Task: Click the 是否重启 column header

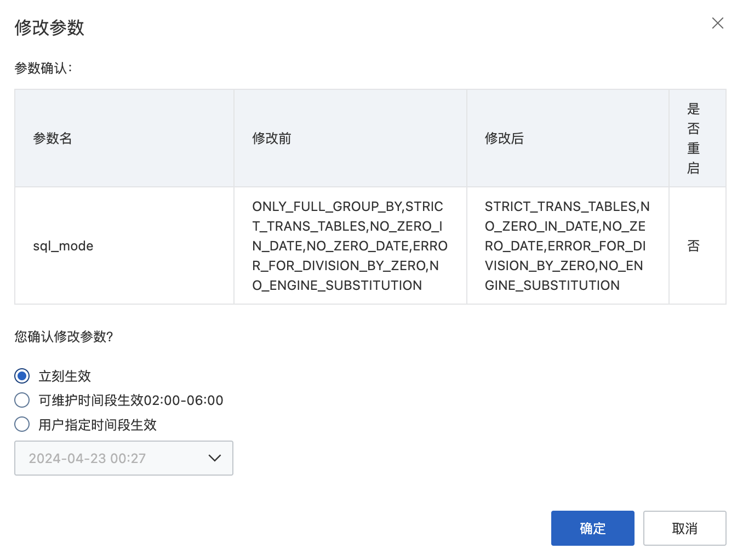Action: 693,138
